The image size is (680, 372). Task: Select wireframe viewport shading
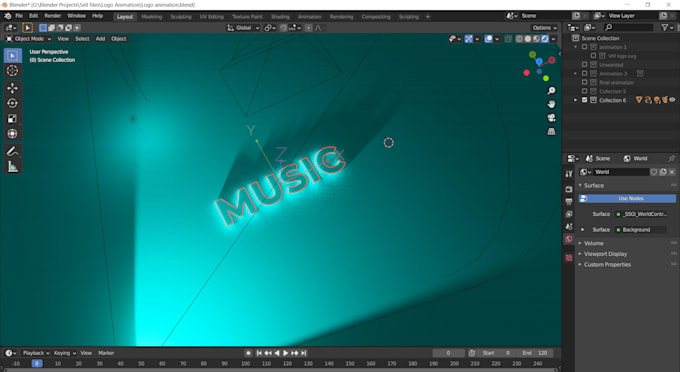tap(519, 39)
